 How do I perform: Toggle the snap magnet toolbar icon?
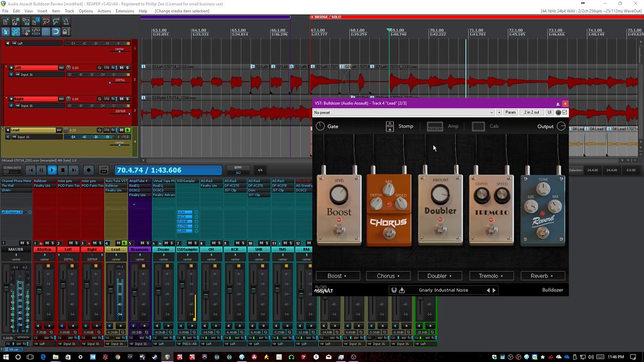(x=56, y=32)
